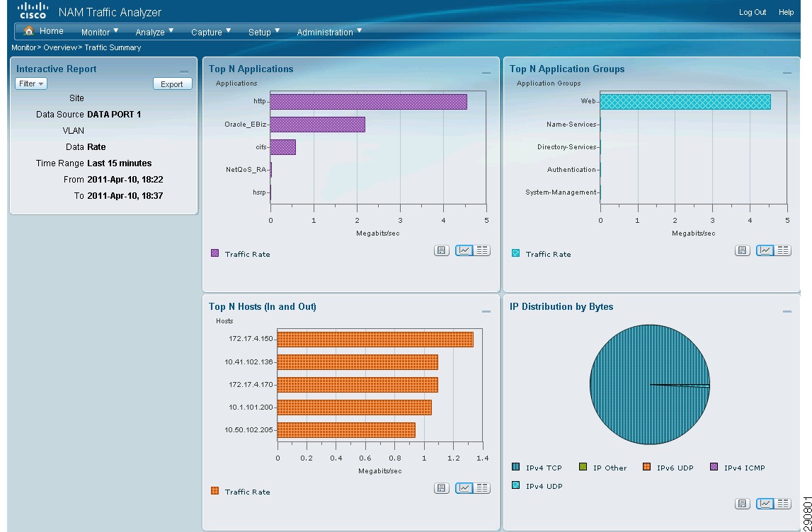Click the 'Directory-Services' group label
Screen dimensions: 812x532
click(567, 147)
